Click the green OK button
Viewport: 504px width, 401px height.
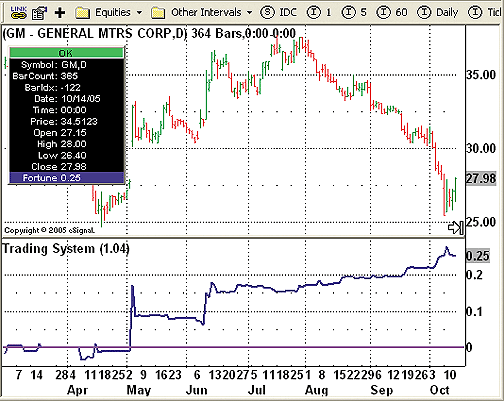(x=66, y=53)
